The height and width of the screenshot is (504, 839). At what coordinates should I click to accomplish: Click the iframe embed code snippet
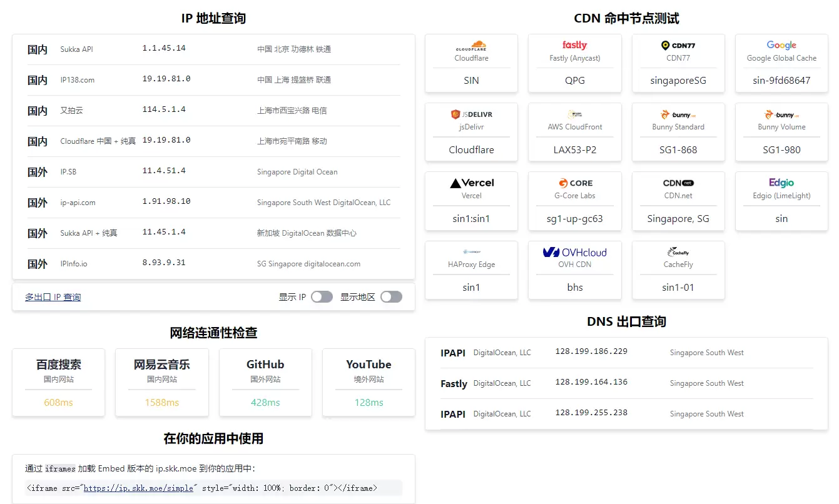[x=213, y=488]
